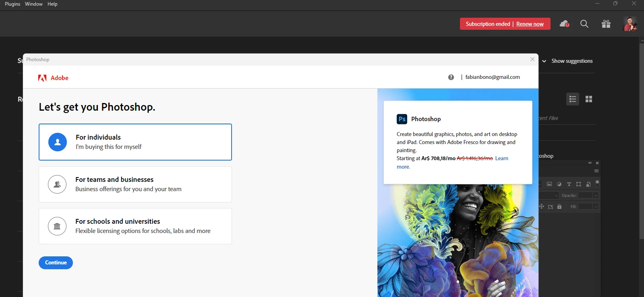
Task: Click the help question mark icon
Action: click(x=451, y=77)
